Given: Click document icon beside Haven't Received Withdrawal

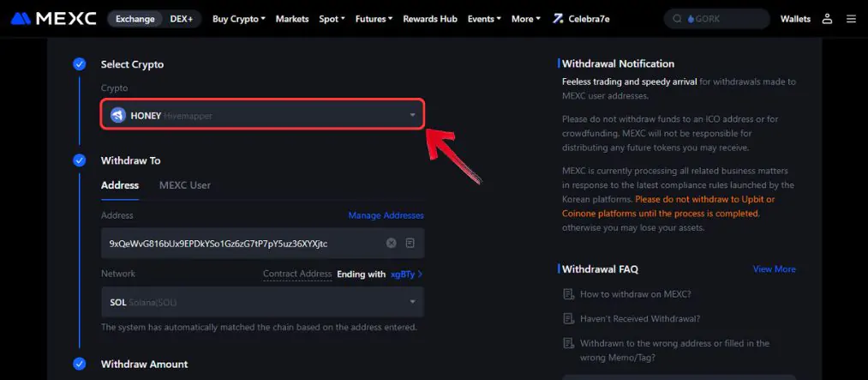Looking at the screenshot, I should [x=568, y=318].
